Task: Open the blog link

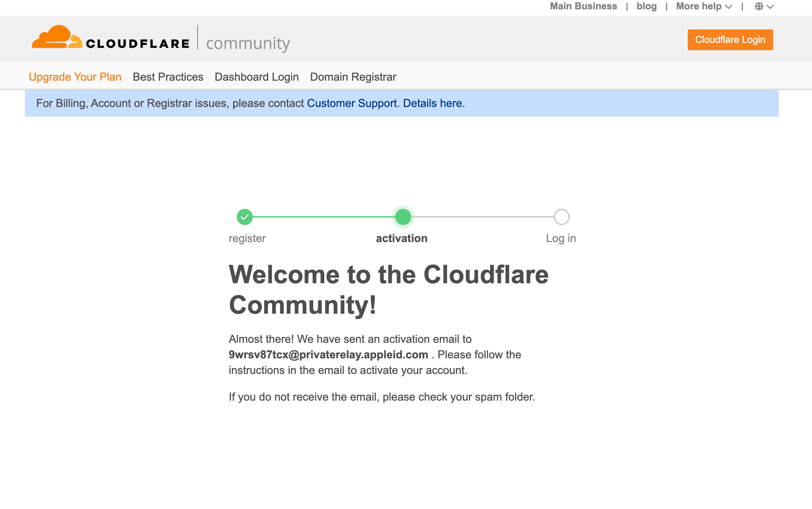Action: click(646, 7)
